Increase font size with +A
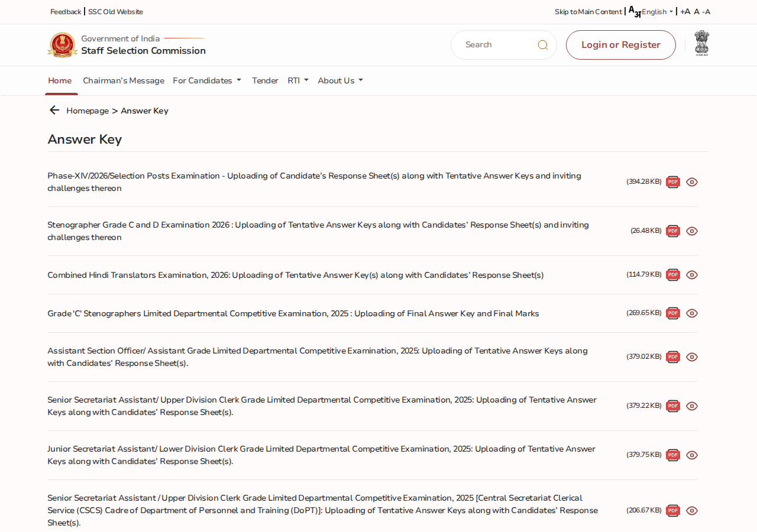Screen dimensions: 757x532 [x=685, y=12]
